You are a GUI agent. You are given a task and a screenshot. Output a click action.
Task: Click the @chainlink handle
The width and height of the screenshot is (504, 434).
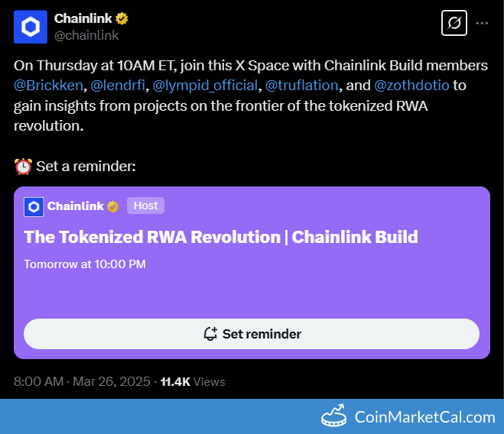click(x=86, y=35)
